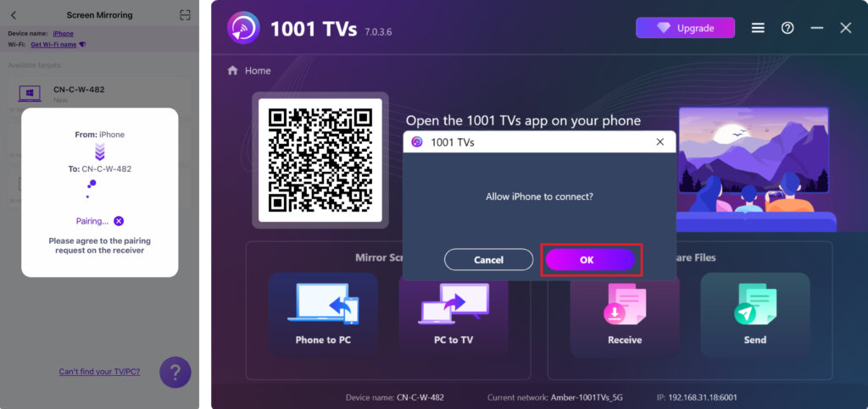Tap the Get Wi-Fi name link
This screenshot has height=409, width=868.
pyautogui.click(x=53, y=45)
